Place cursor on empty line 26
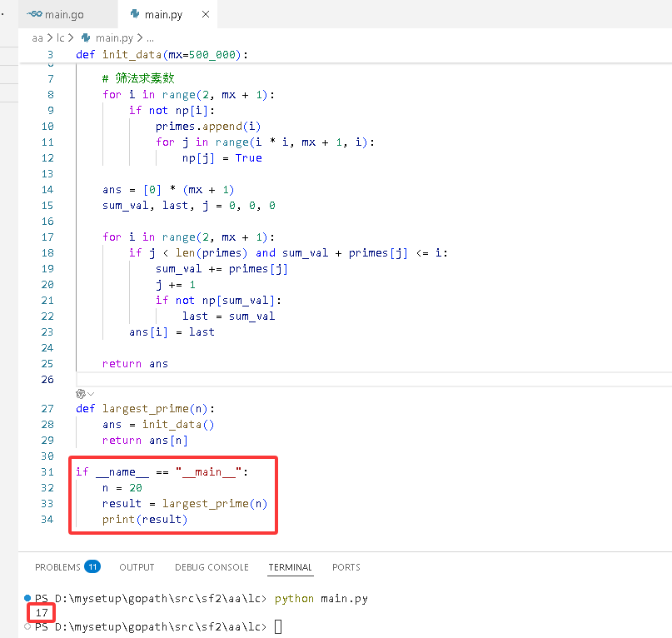Screen dimensions: 672x638 pyautogui.click(x=373, y=380)
